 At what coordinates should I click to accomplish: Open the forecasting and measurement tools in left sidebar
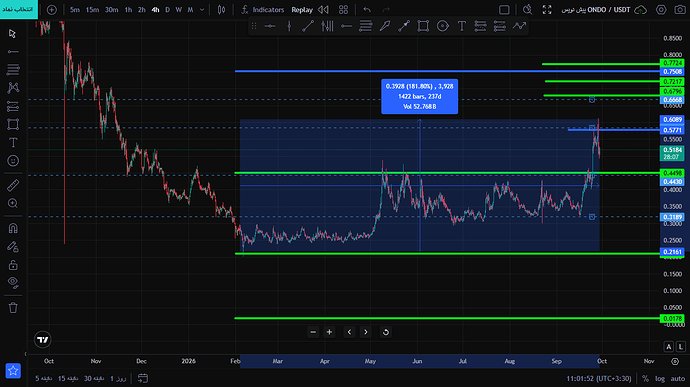tap(13, 106)
